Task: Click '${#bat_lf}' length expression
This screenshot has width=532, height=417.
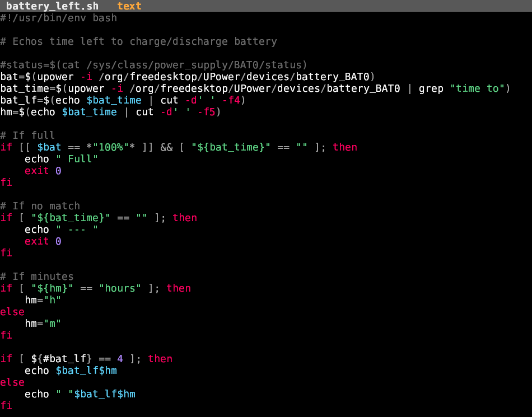Action: point(62,359)
